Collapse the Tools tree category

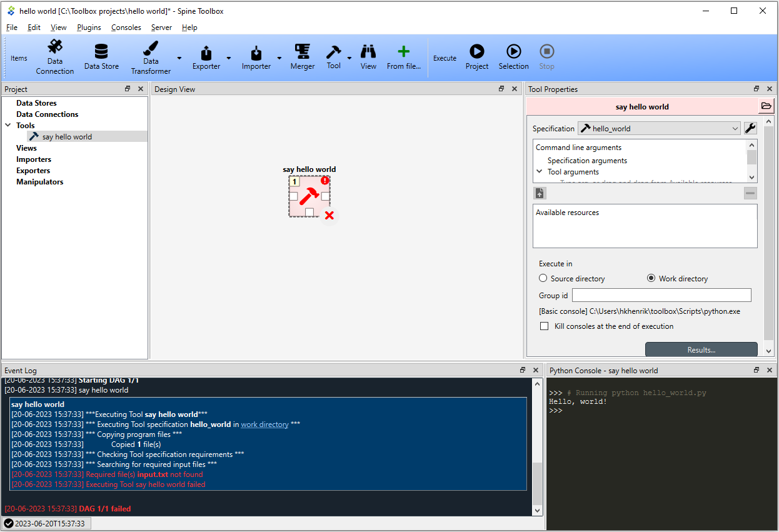(x=8, y=126)
